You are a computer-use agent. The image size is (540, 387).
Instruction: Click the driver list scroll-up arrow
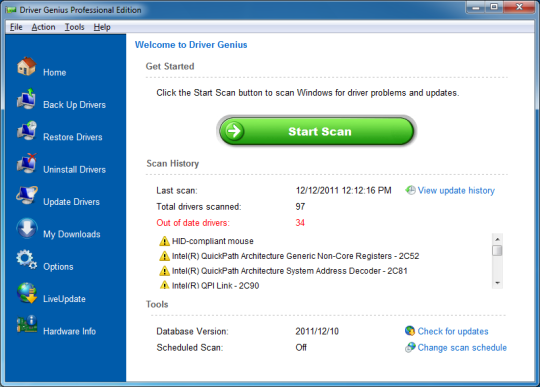[497, 239]
